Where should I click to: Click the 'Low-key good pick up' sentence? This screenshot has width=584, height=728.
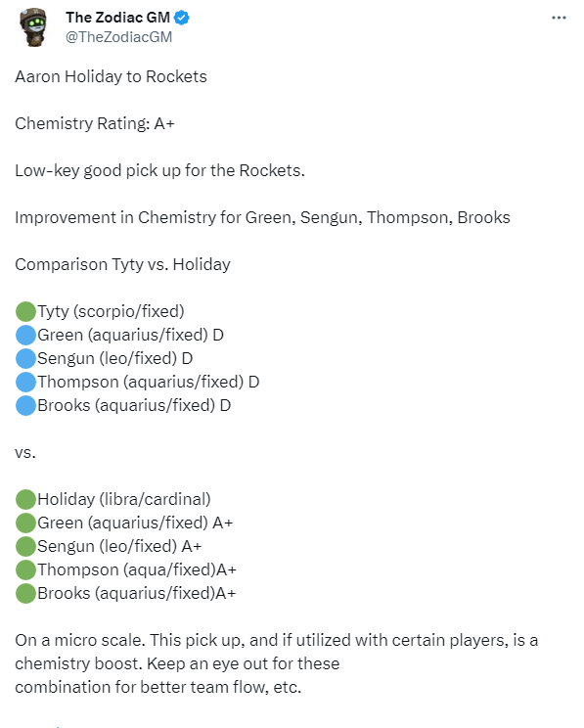click(159, 171)
